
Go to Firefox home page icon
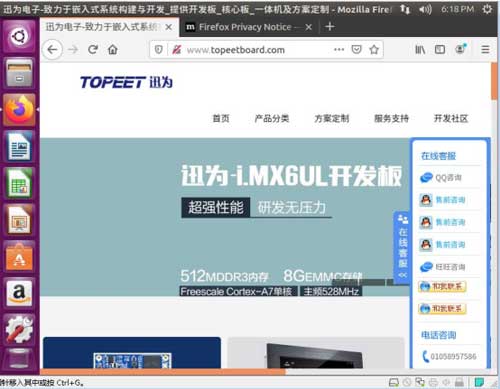point(113,50)
